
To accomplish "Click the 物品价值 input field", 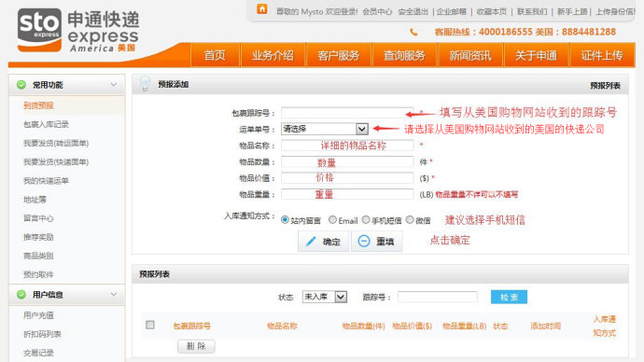I will point(347,178).
